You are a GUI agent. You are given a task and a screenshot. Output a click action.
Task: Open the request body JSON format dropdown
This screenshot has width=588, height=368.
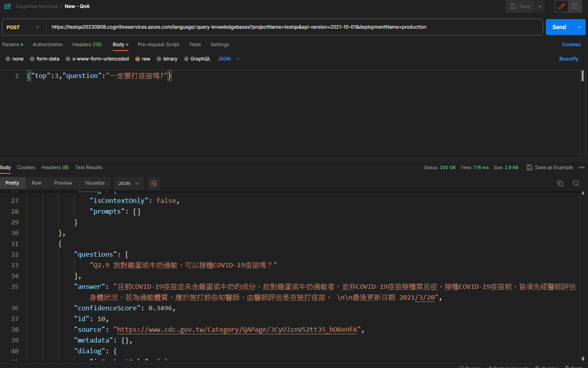(x=229, y=59)
